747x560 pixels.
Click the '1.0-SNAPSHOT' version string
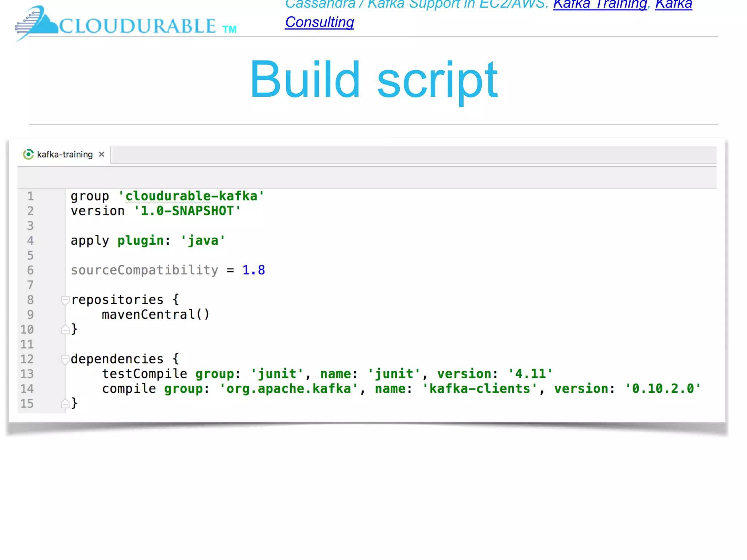pyautogui.click(x=187, y=211)
